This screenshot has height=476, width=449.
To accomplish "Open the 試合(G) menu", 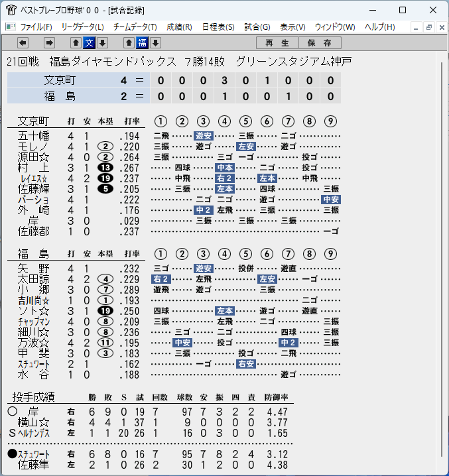I will click(257, 27).
